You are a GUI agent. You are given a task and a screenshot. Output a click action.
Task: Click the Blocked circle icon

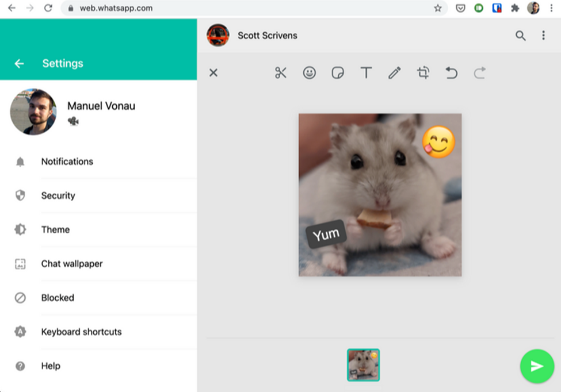point(20,298)
